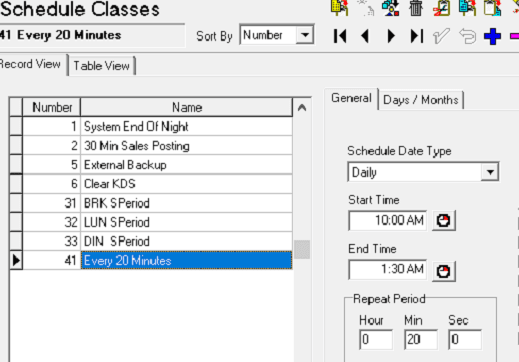
Task: Go to the first record
Action: (340, 36)
